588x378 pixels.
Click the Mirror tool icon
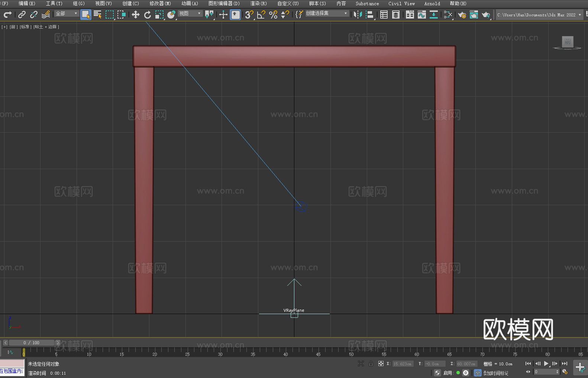point(358,14)
